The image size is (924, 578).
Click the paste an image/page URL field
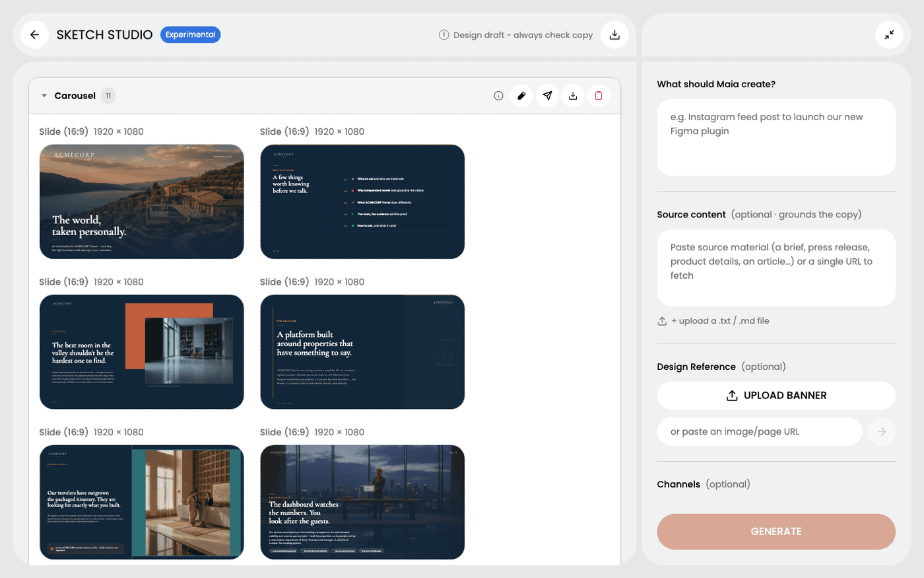pos(760,431)
